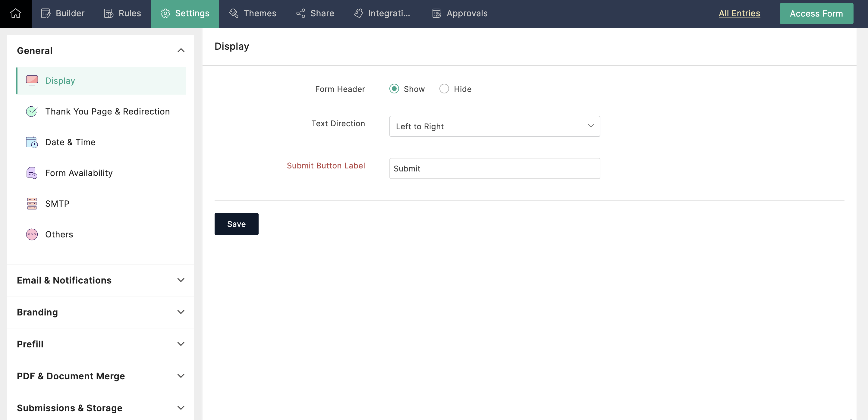Switch to the Rules tab
868x420 pixels.
pyautogui.click(x=123, y=14)
